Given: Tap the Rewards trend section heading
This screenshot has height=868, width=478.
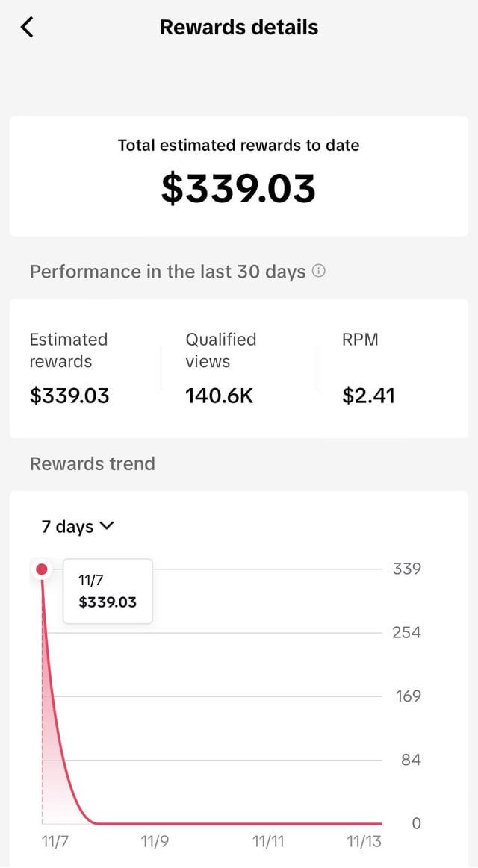Looking at the screenshot, I should point(92,463).
